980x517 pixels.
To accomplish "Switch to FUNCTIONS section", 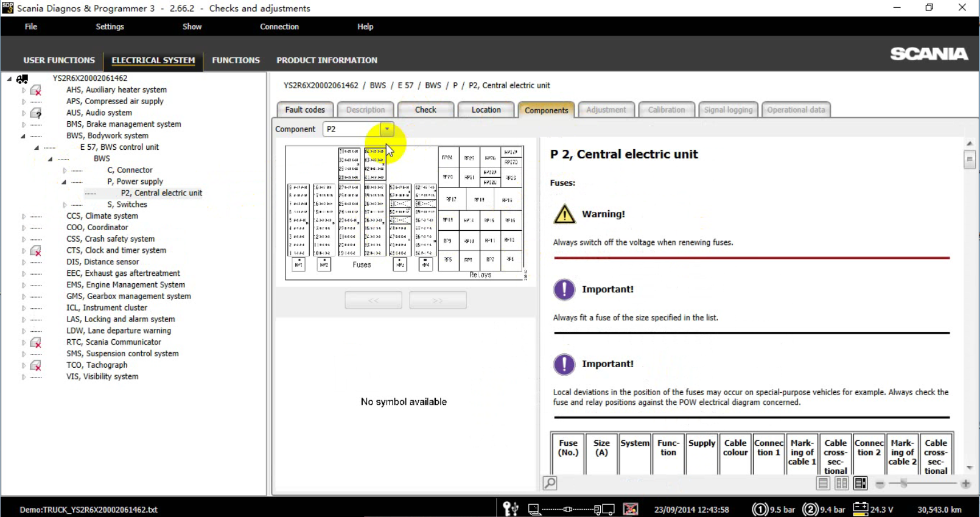I will coord(236,60).
